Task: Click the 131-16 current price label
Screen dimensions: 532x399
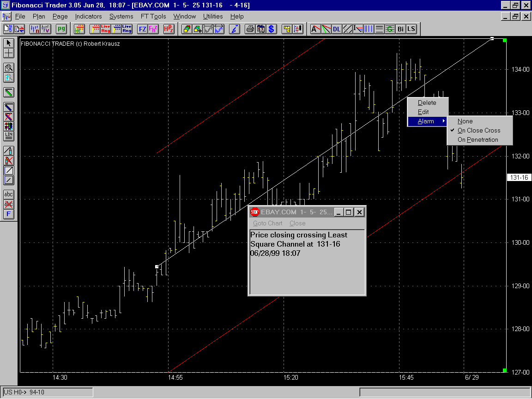Action: pos(519,177)
